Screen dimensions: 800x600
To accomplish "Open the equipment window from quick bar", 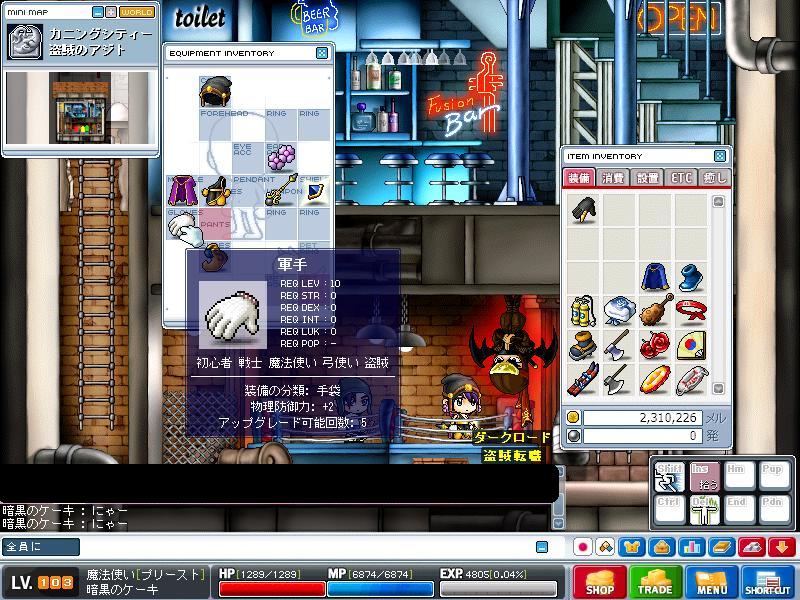I will click(x=632, y=547).
